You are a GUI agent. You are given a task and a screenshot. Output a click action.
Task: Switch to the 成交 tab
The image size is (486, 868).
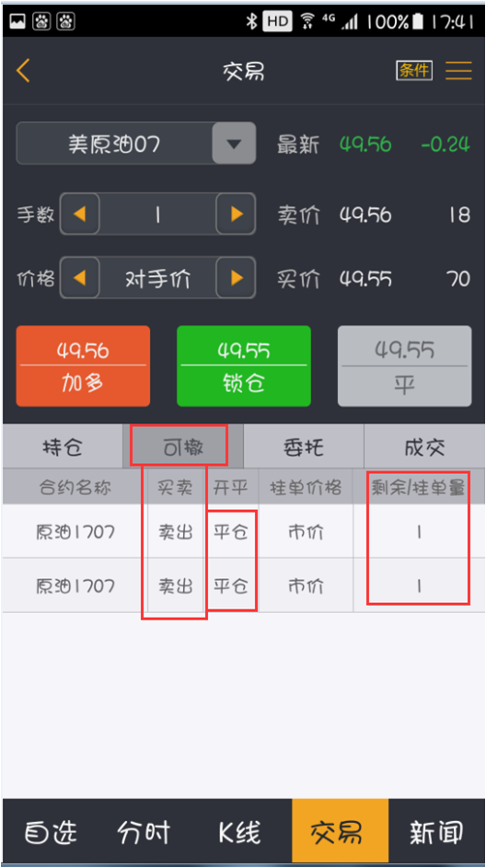click(x=424, y=446)
